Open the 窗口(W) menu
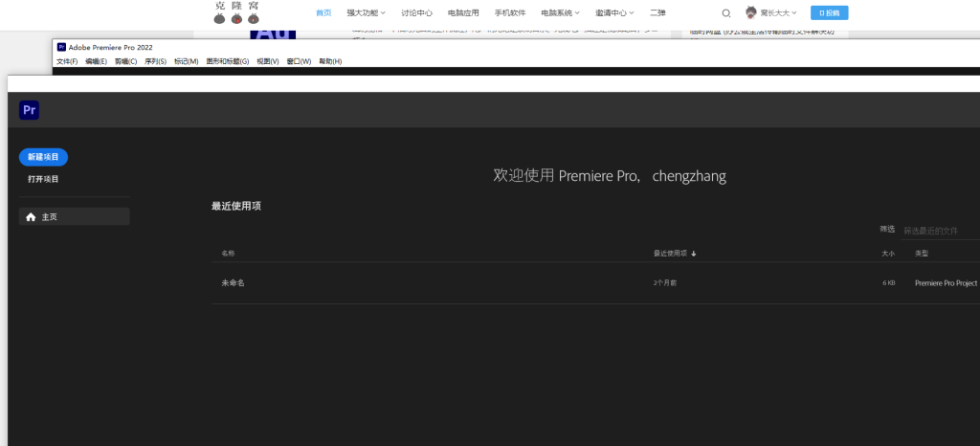Screen dimensions: 980x446 click(300, 61)
